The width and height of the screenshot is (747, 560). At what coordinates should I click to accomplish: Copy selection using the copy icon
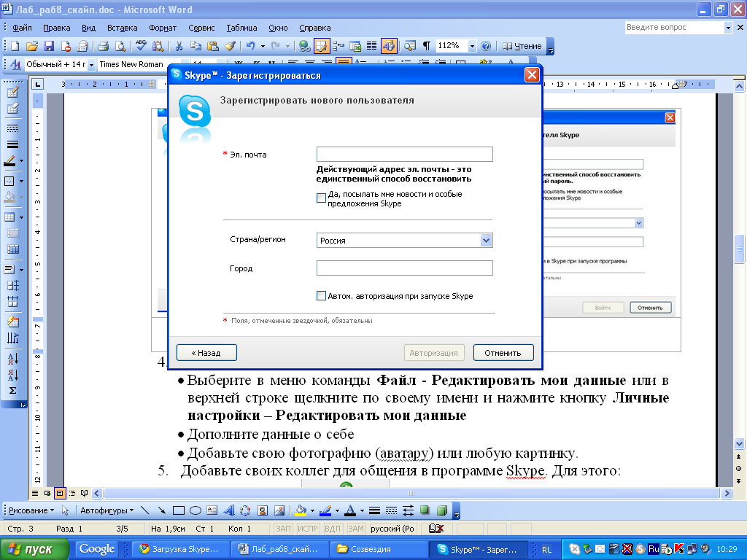[196, 46]
